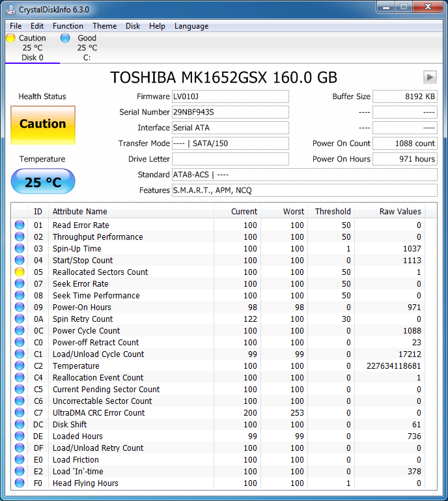
Task: Click blue status icon for Head Flying Hours
Action: (x=20, y=483)
